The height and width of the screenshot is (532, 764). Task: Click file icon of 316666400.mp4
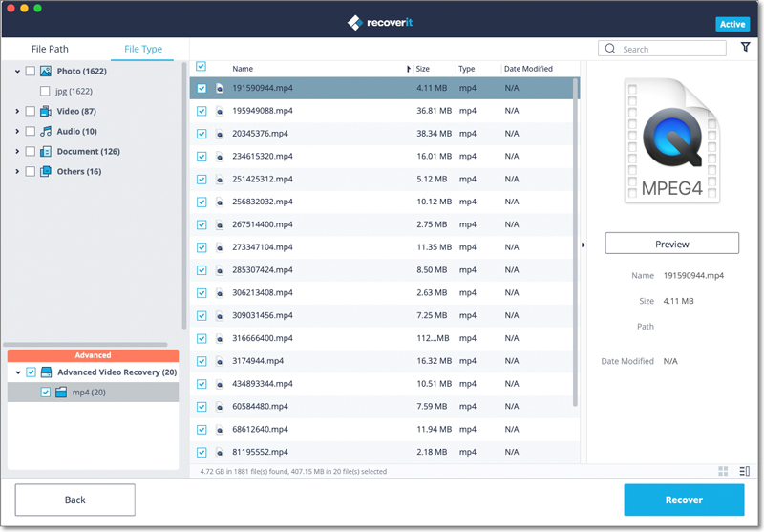pyautogui.click(x=220, y=338)
